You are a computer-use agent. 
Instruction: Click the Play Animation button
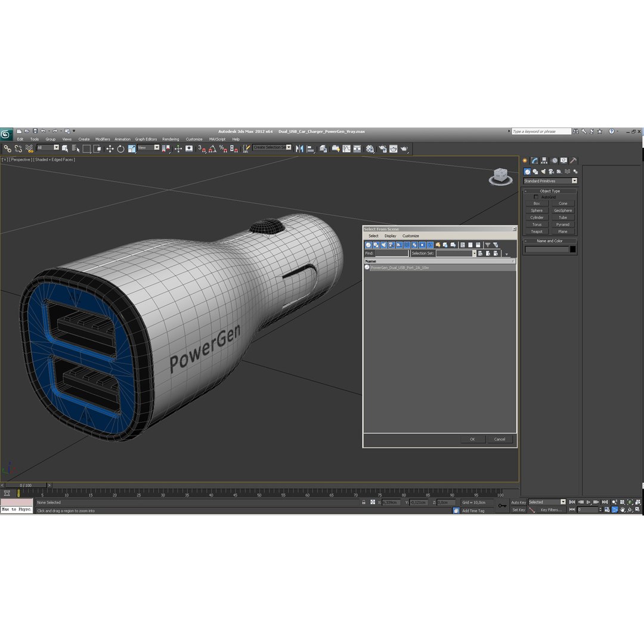click(589, 502)
